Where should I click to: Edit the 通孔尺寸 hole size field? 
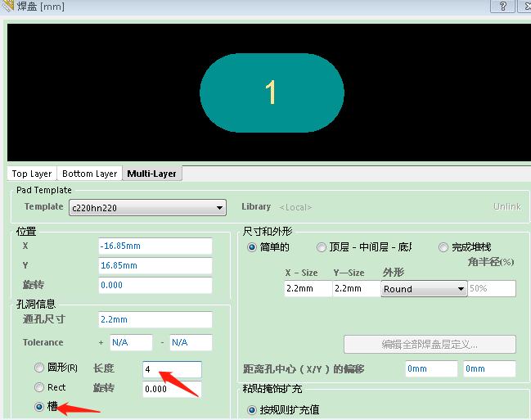coord(155,319)
